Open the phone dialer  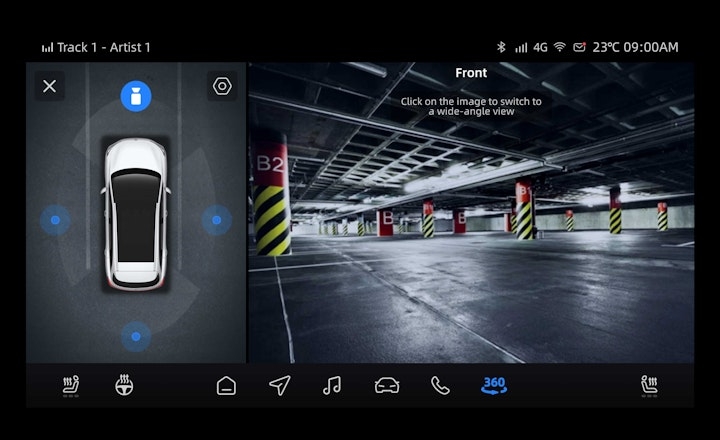coord(440,385)
